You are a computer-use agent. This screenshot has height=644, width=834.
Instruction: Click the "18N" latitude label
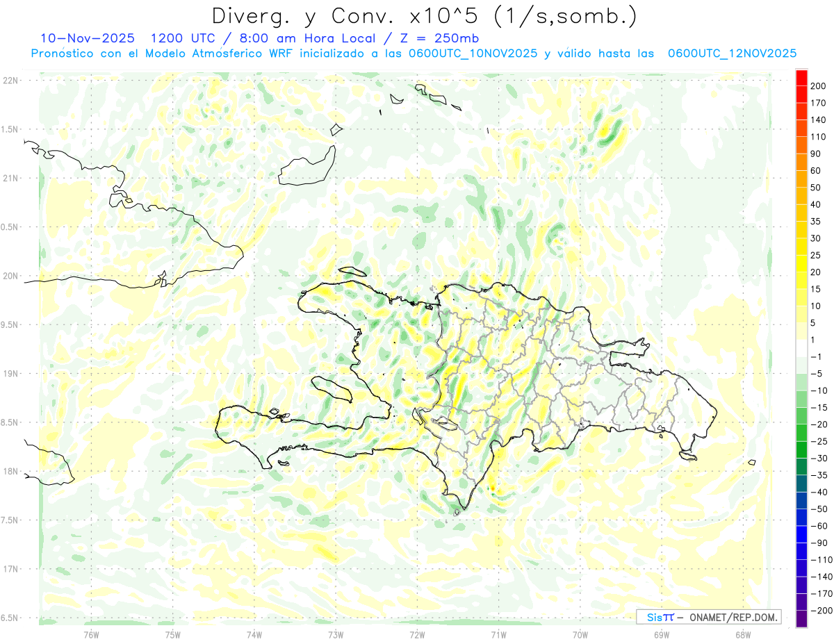tap(10, 472)
